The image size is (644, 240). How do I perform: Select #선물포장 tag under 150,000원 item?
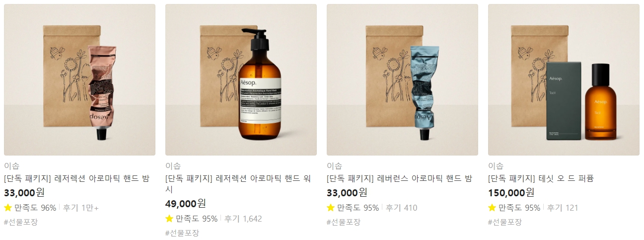pyautogui.click(x=505, y=222)
